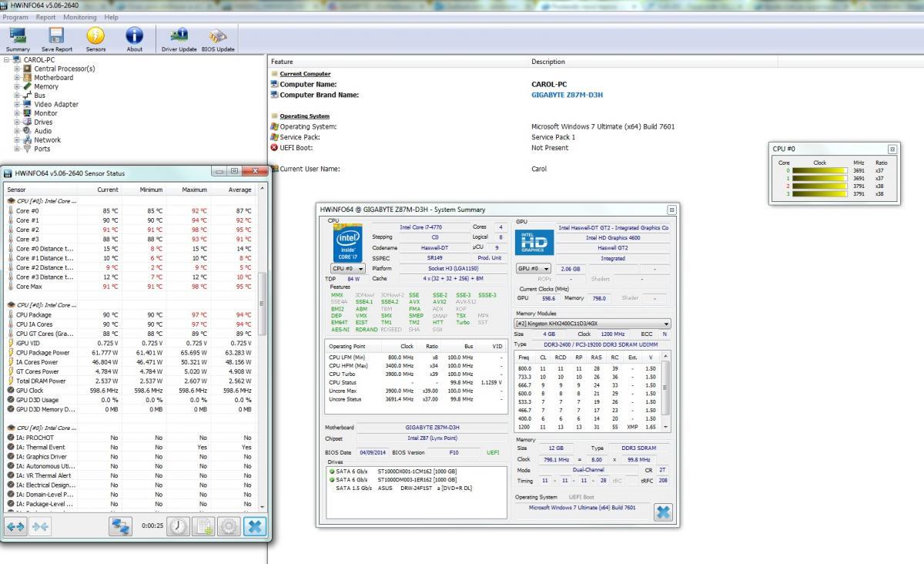Click the Network tree icon

pyautogui.click(x=28, y=139)
